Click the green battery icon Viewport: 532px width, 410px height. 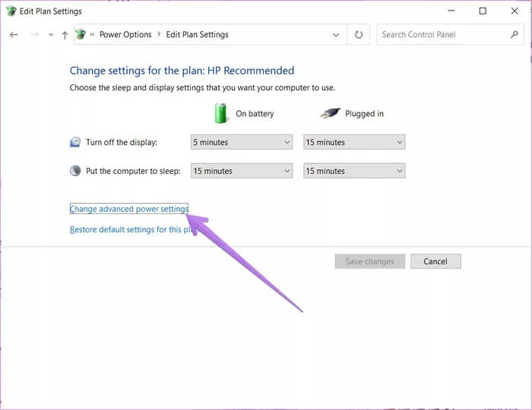[221, 113]
